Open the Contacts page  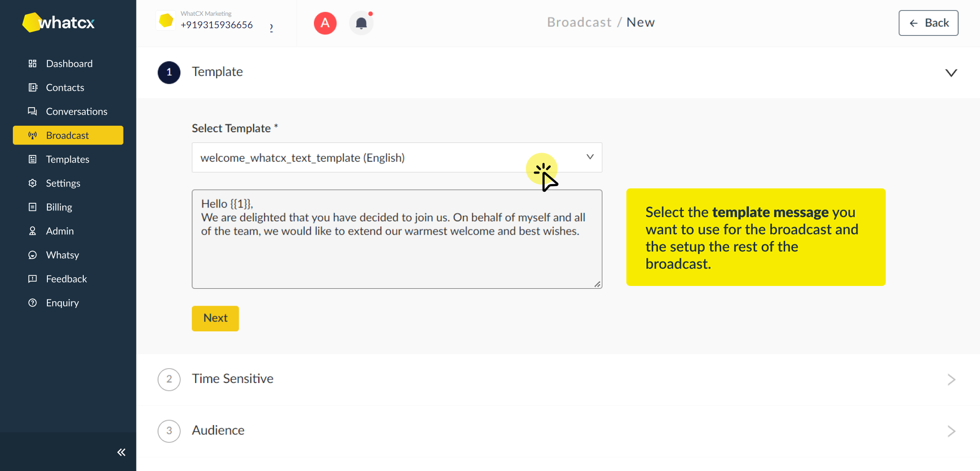tap(65, 87)
